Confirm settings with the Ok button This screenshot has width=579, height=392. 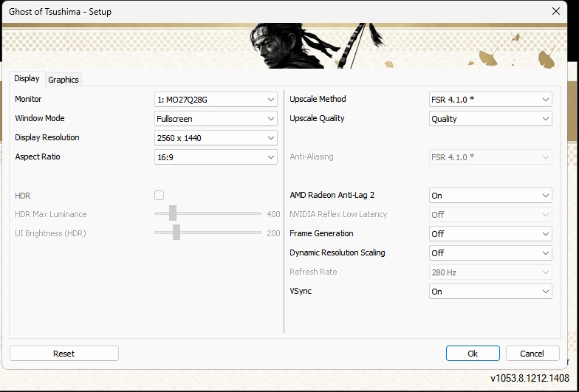(473, 354)
